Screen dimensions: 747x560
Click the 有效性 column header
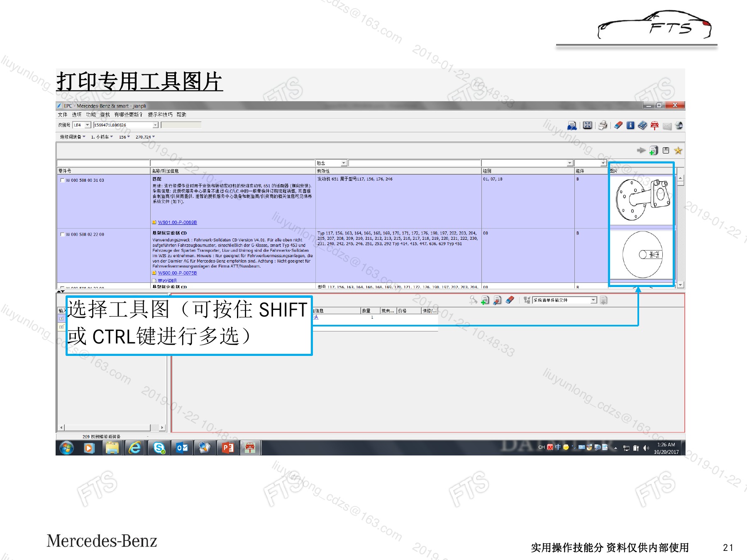[398, 171]
